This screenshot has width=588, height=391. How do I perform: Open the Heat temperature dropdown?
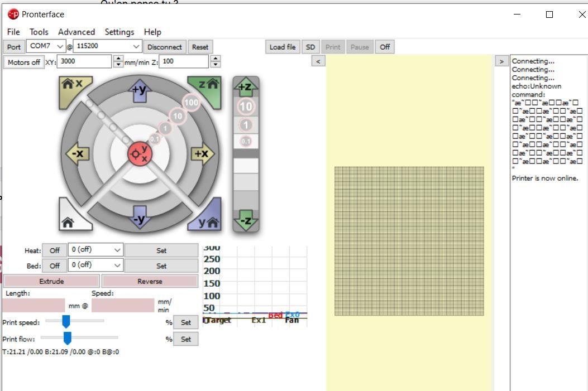pos(95,250)
